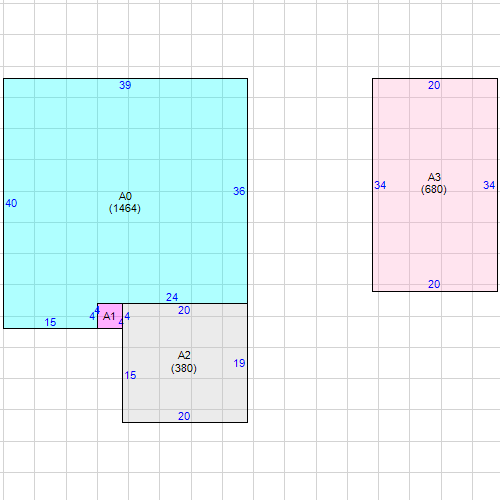This screenshot has height=500, width=500.
Task: Click the 19 dimension on A2 right edge
Action: 239,363
